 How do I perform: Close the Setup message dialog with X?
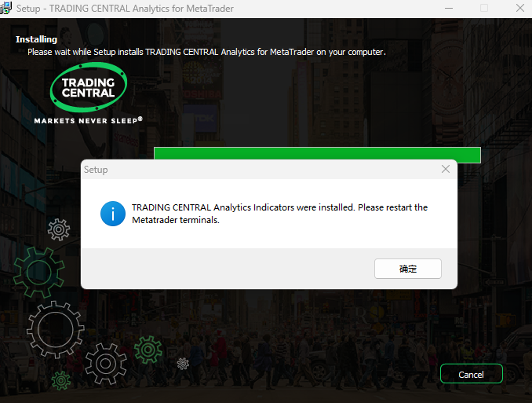pos(446,169)
